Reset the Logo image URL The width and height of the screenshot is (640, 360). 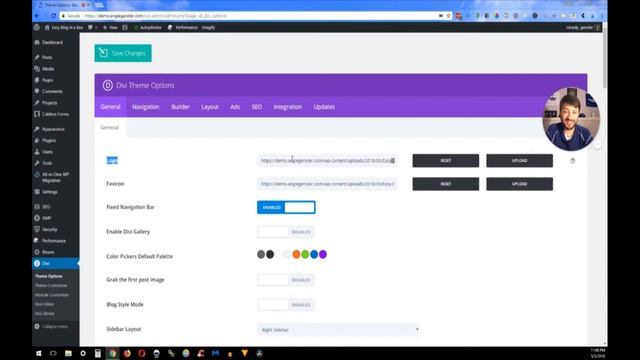(446, 161)
